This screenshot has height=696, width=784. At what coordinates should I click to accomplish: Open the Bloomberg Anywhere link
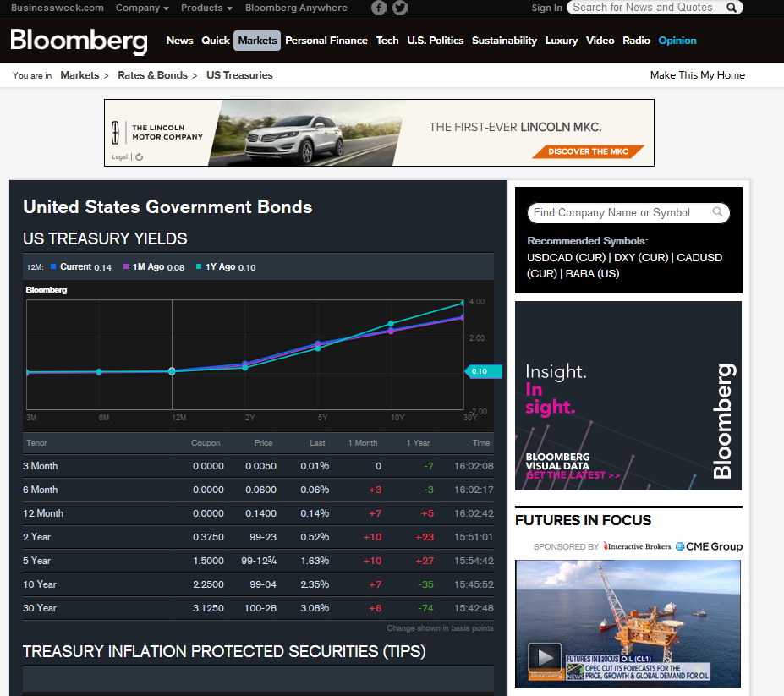[296, 8]
